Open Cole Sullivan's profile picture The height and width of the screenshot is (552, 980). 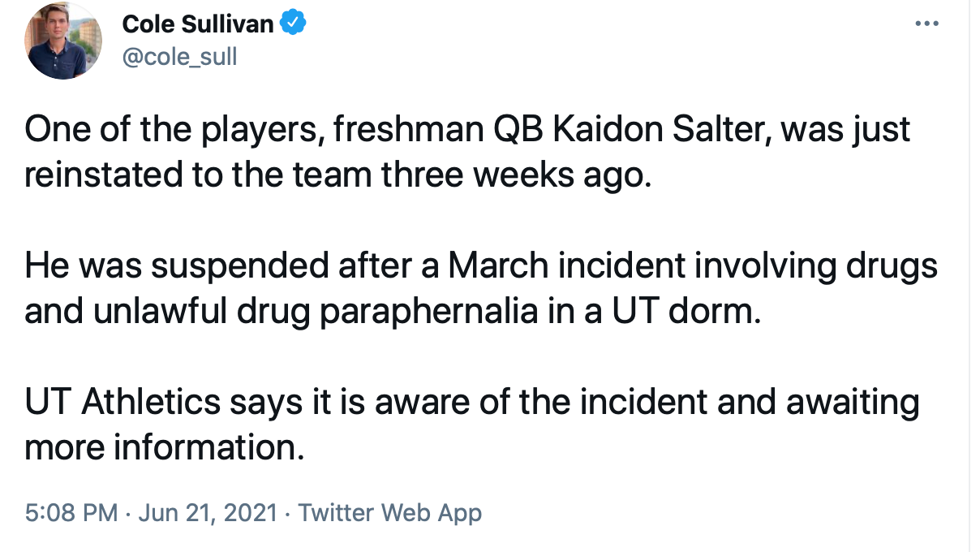pyautogui.click(x=63, y=41)
